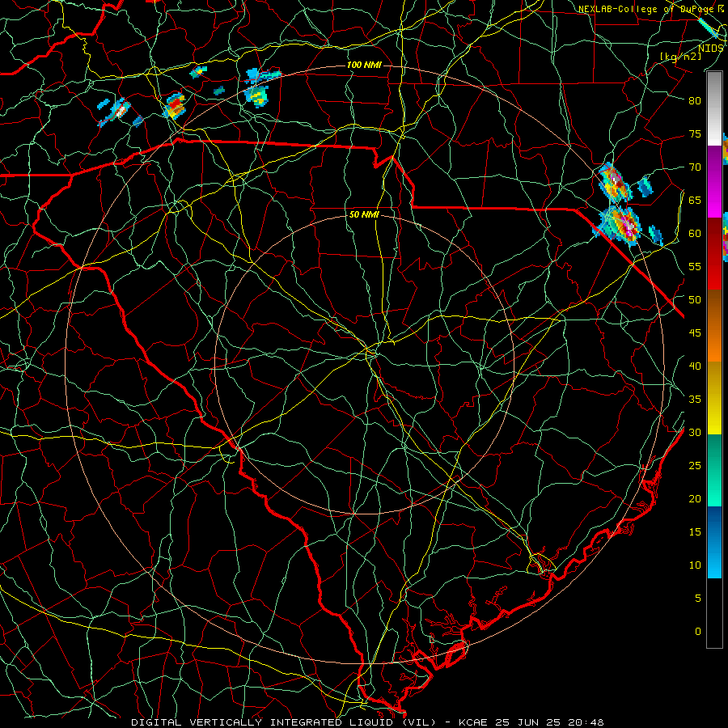Image resolution: width=728 pixels, height=728 pixels.
Task: Click the color scale value "45"
Action: [x=695, y=333]
